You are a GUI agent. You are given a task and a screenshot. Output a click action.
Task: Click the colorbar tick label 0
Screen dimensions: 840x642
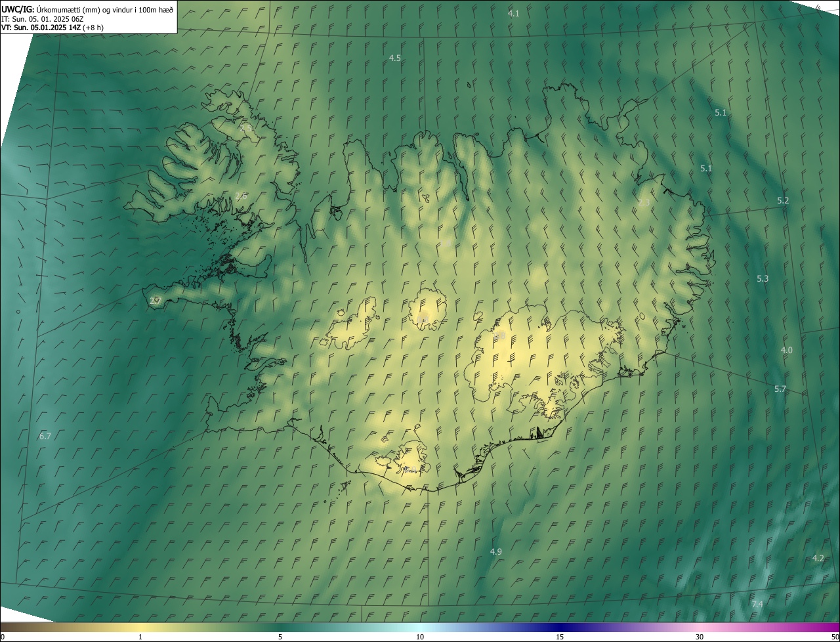3,637
